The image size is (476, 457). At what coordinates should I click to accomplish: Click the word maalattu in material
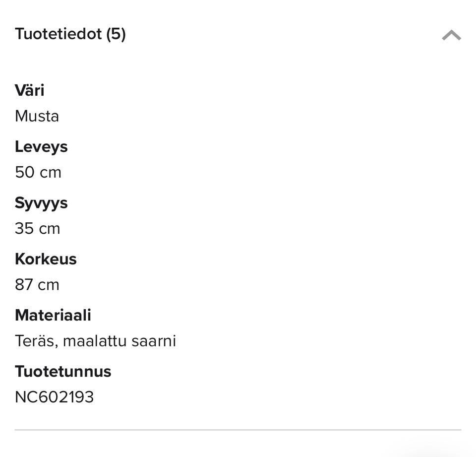click(95, 341)
